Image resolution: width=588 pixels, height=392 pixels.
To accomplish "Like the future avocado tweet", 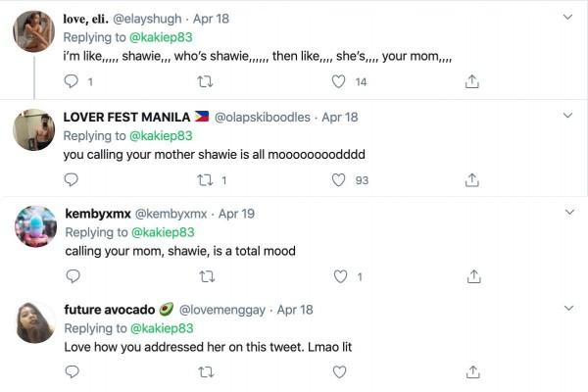I will pos(340,371).
